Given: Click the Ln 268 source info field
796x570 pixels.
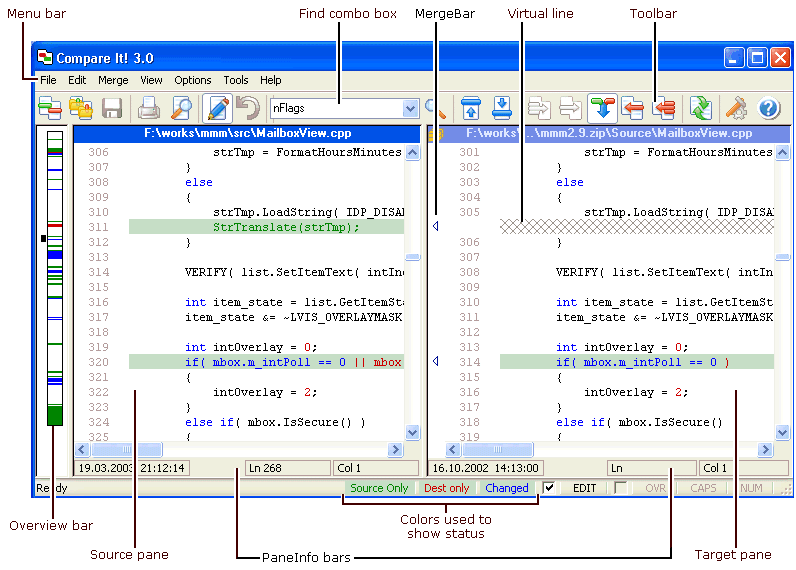Looking at the screenshot, I should [x=287, y=467].
